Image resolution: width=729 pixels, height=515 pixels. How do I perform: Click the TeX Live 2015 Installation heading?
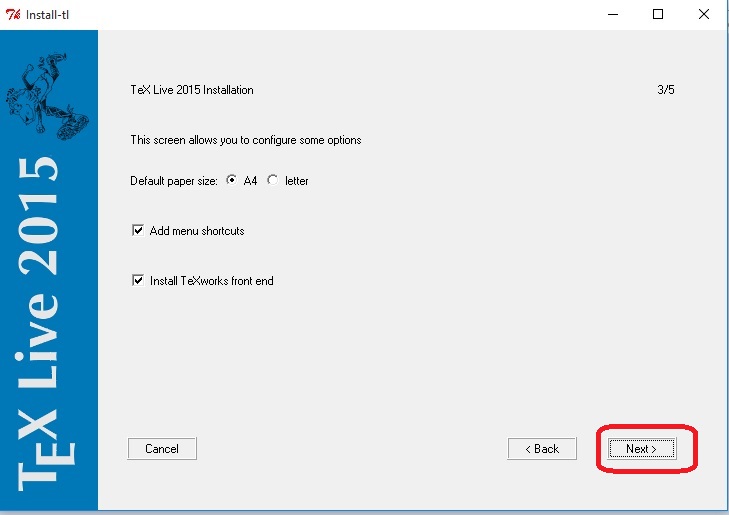point(192,90)
